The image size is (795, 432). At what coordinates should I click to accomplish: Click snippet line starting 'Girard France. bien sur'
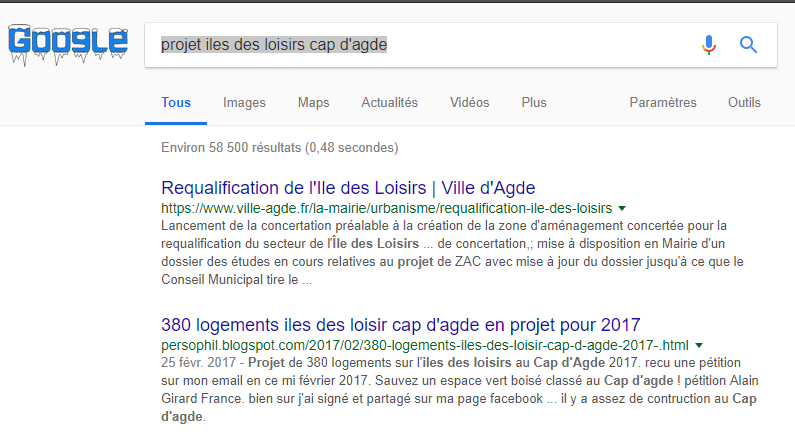[x=459, y=399]
